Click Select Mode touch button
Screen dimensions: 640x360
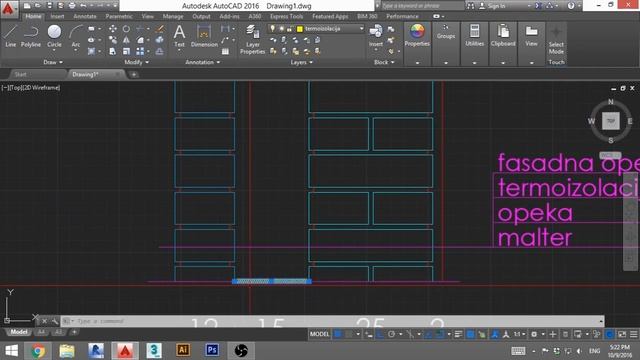coord(556,40)
